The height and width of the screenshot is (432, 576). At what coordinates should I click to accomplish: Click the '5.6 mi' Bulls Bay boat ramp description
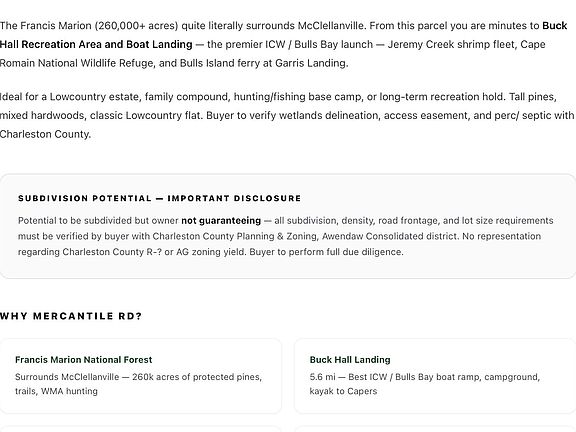click(x=425, y=384)
